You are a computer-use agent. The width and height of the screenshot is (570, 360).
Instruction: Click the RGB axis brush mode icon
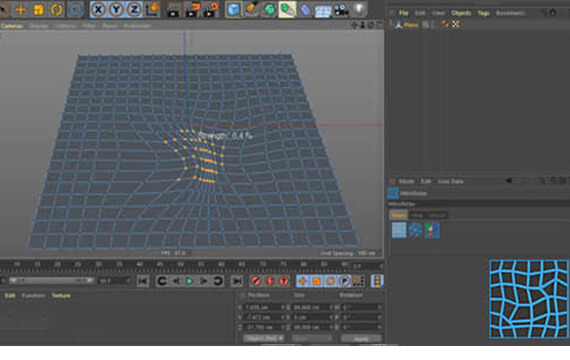coord(432,230)
